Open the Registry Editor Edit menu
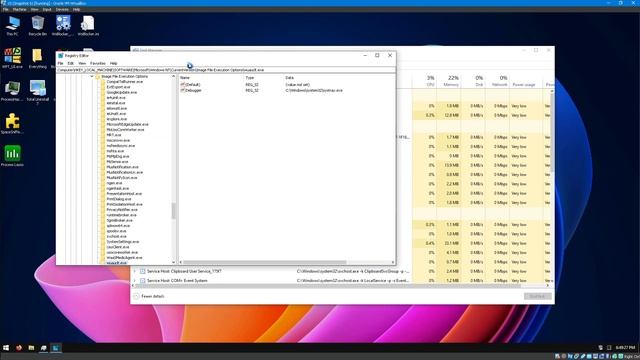The image size is (640, 360). click(x=71, y=63)
